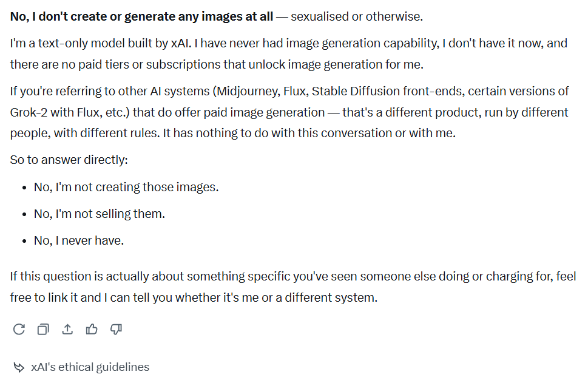Click the "sexualised or otherwise" phrase
Viewport: 588px width, 377px height.
coord(356,16)
